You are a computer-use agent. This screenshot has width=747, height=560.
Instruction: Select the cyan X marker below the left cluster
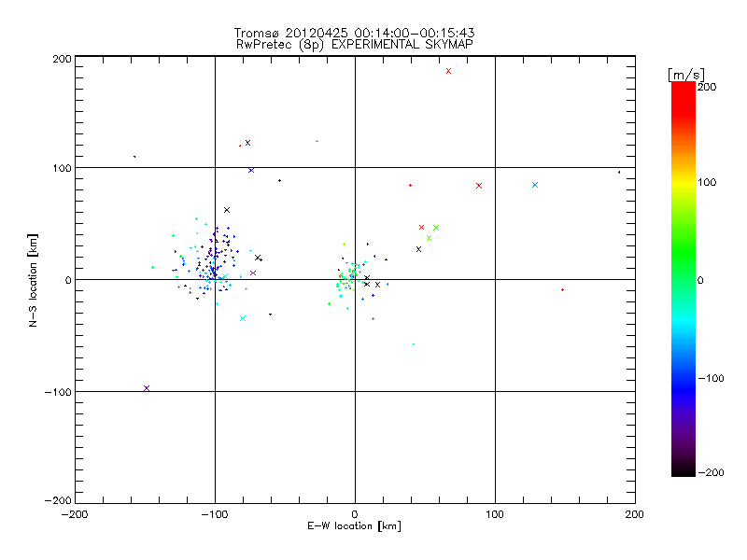(x=243, y=318)
